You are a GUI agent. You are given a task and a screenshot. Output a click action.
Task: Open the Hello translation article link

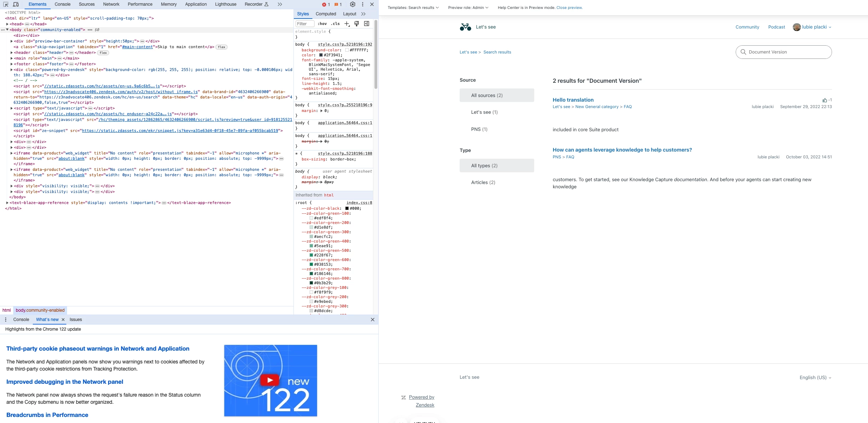click(x=573, y=100)
